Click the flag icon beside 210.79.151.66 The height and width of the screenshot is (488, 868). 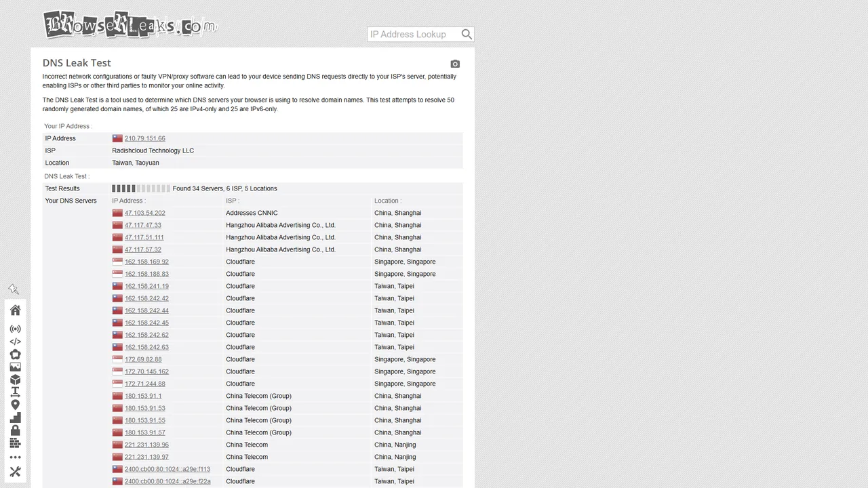click(117, 138)
